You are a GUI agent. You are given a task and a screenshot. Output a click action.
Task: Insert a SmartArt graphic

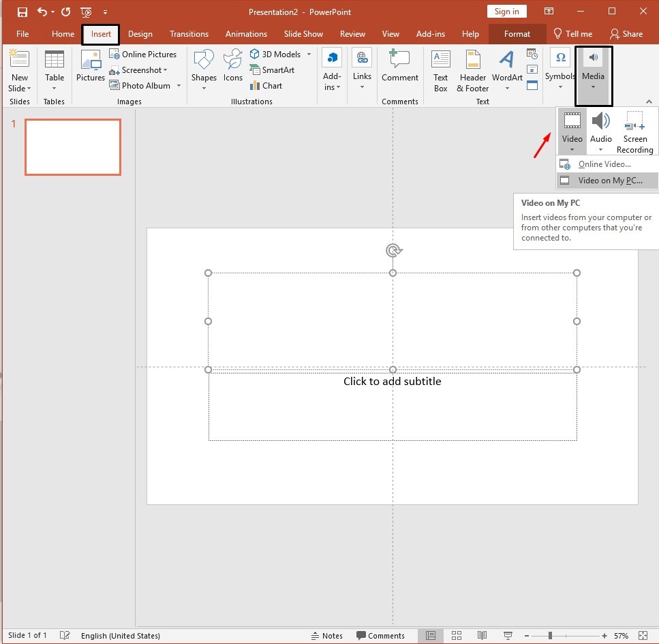point(272,70)
